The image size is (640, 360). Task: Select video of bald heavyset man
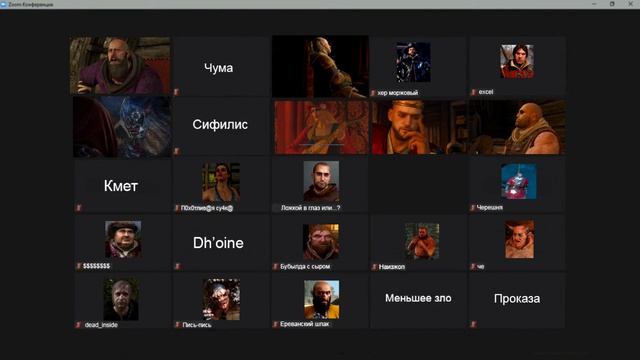click(517, 127)
